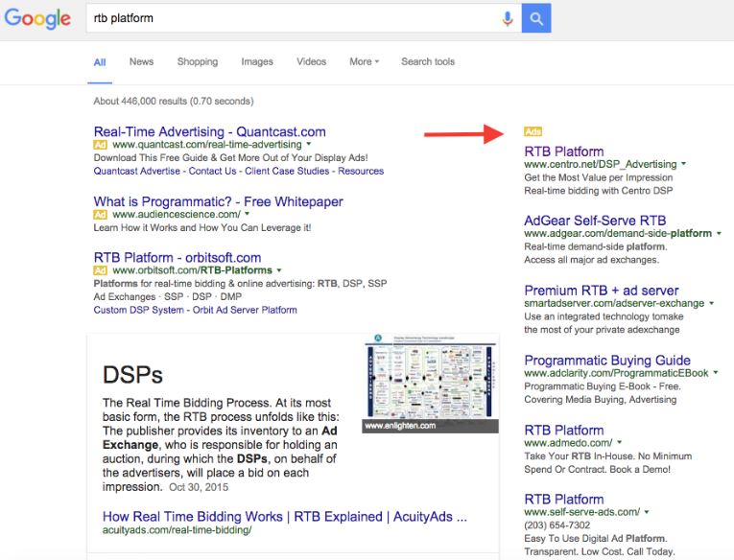The width and height of the screenshot is (734, 560).
Task: Switch to the News tab
Action: pos(141,61)
